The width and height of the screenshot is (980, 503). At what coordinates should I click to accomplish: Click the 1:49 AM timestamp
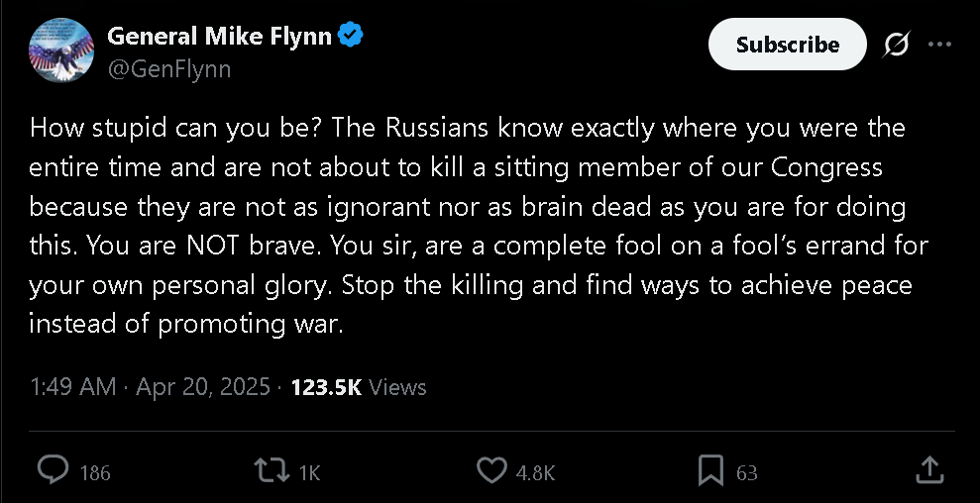(72, 386)
